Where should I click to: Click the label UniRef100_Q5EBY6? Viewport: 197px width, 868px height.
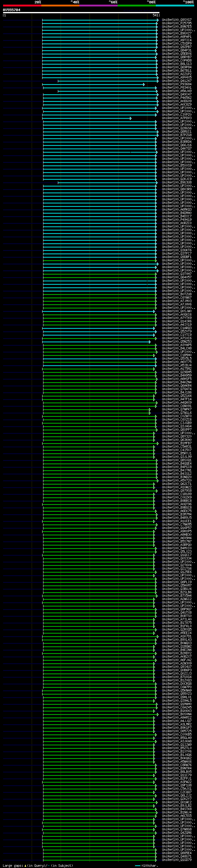click(177, 54)
